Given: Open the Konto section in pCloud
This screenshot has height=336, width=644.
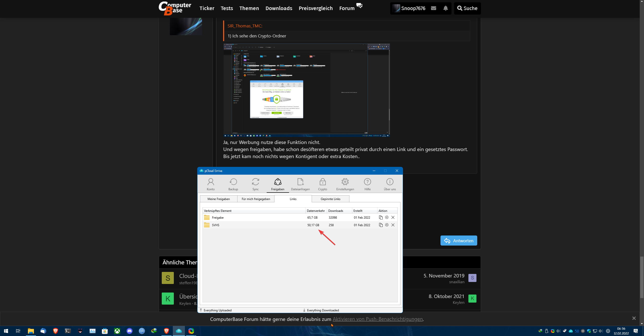Looking at the screenshot, I should 211,184.
